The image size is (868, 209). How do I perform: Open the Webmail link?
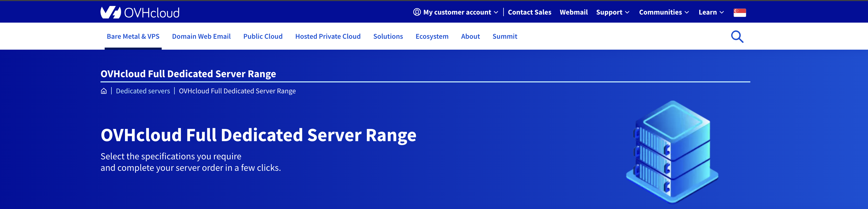coord(574,12)
